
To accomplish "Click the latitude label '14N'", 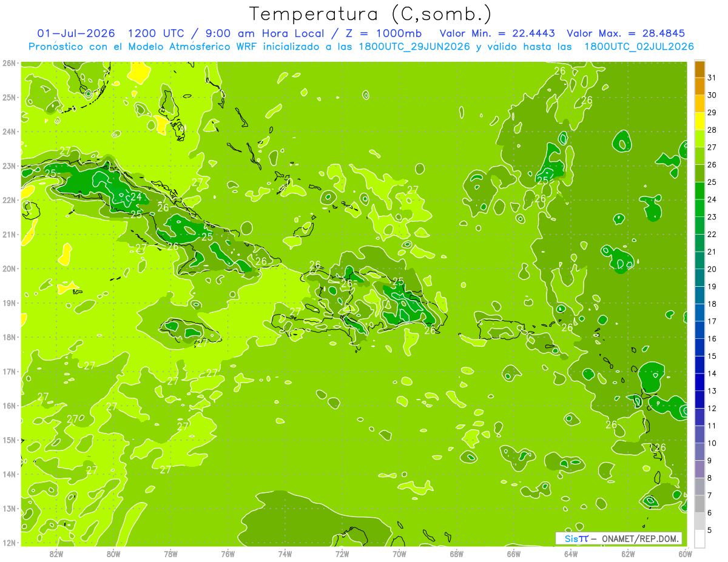I will (9, 474).
